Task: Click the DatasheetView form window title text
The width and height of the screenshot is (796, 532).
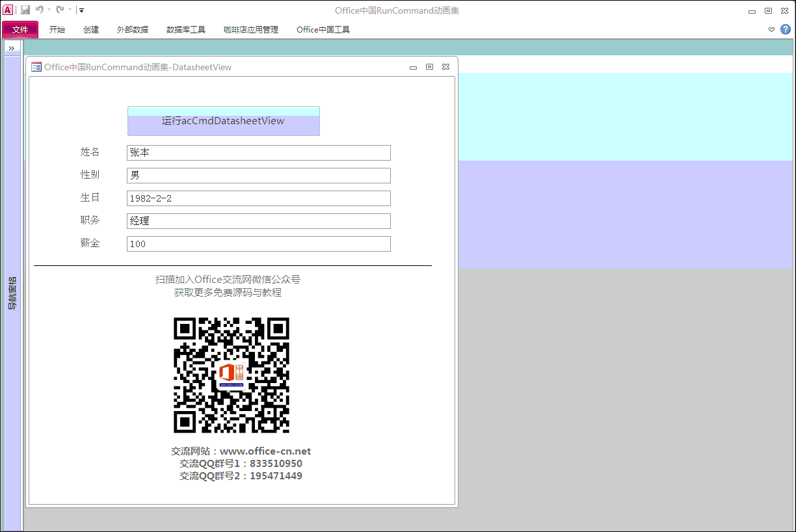Action: 138,67
